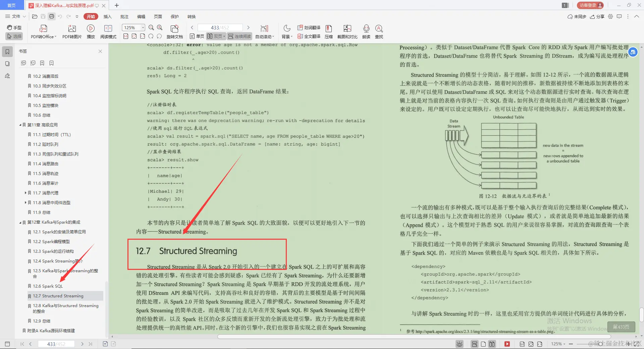Click the 访客登录 login button
Image resolution: width=644 pixels, height=349 pixels.
(589, 5)
